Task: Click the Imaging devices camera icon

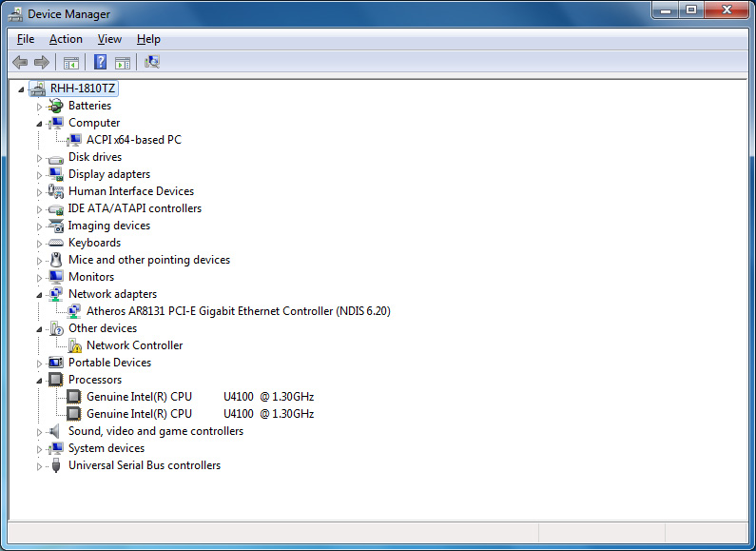Action: (56, 226)
